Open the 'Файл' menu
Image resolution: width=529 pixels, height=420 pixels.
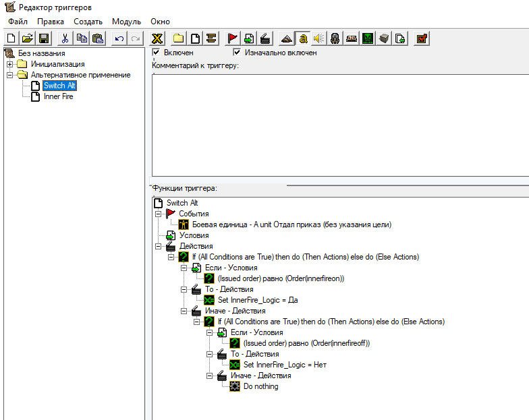pos(18,22)
